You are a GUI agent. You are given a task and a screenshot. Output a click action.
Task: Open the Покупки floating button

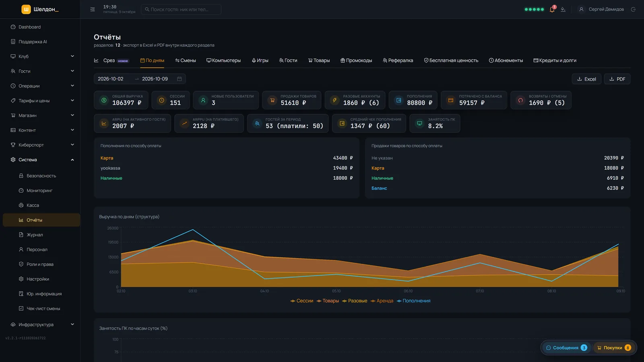tap(613, 348)
